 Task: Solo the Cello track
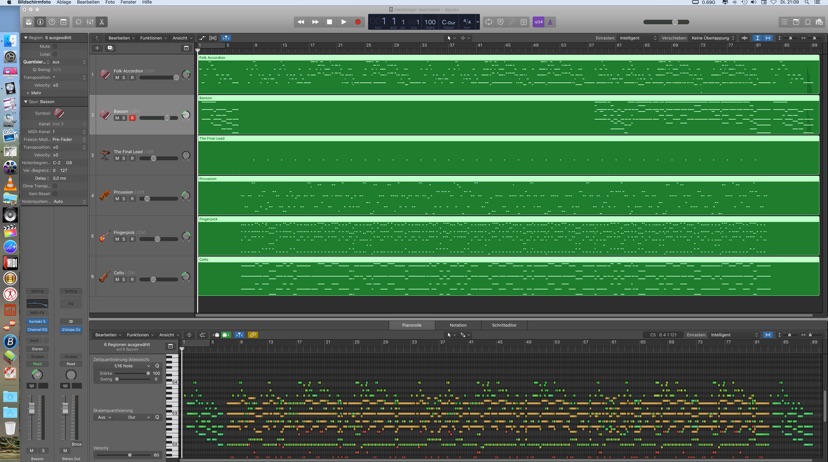tap(124, 279)
